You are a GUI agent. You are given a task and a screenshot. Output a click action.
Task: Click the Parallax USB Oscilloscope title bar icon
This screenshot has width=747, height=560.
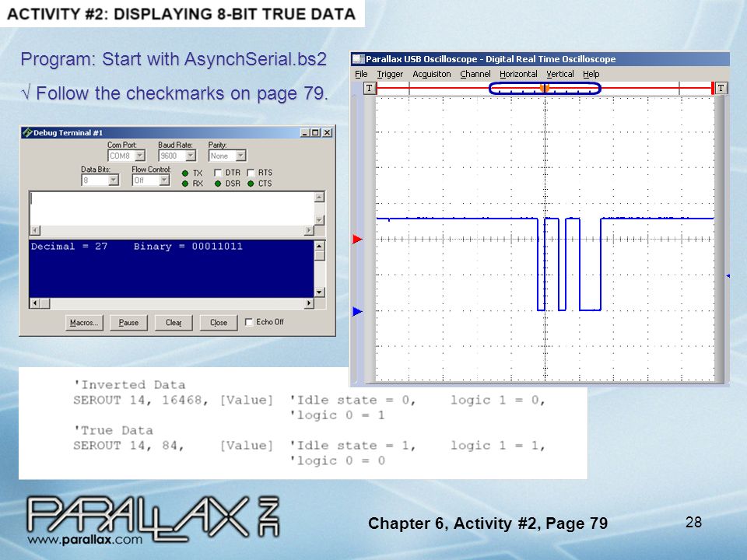(358, 59)
